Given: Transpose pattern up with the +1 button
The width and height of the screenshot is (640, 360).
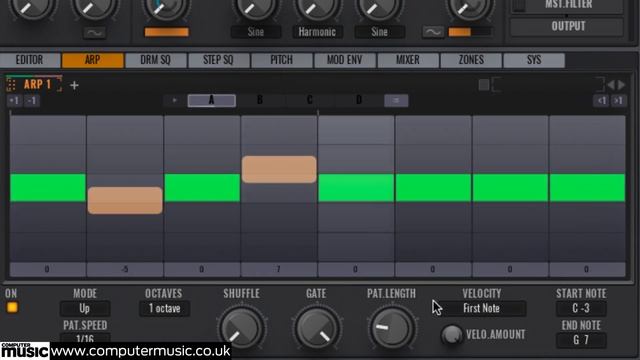Looking at the screenshot, I should 14,100.
